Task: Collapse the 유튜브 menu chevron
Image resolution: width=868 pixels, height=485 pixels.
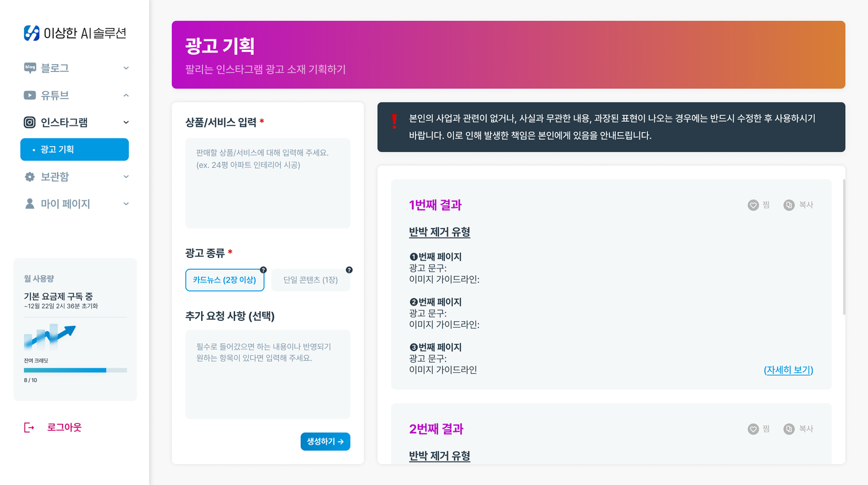Action: tap(126, 95)
